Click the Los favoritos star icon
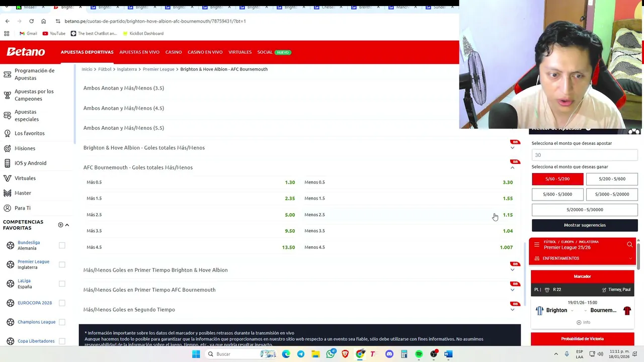 7,133
